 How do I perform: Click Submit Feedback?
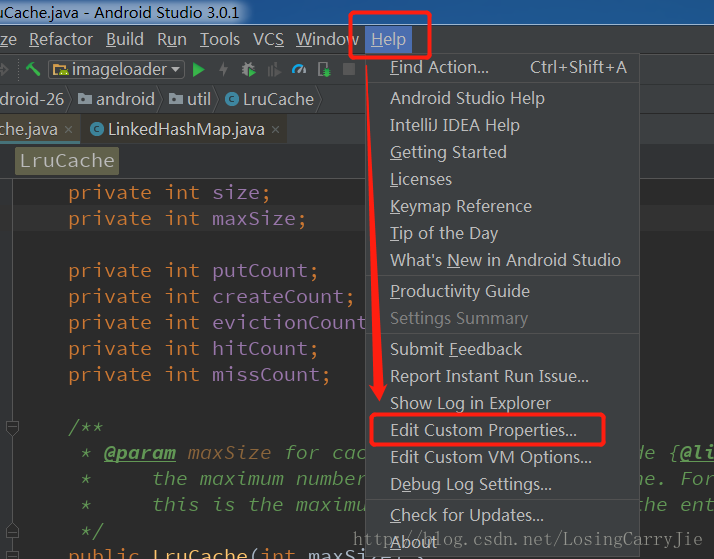[x=503, y=349]
